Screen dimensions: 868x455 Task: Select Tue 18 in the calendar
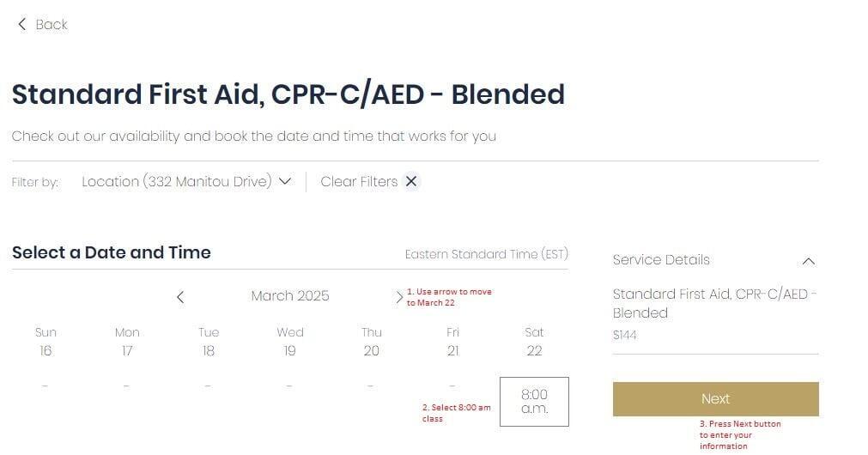pyautogui.click(x=208, y=342)
